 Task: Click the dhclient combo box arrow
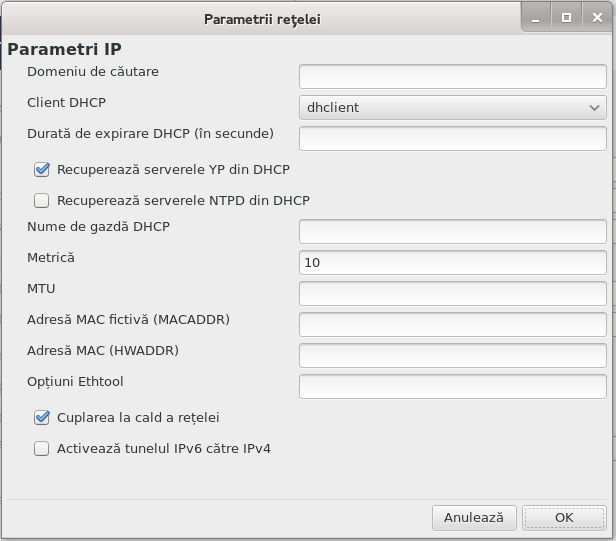594,108
